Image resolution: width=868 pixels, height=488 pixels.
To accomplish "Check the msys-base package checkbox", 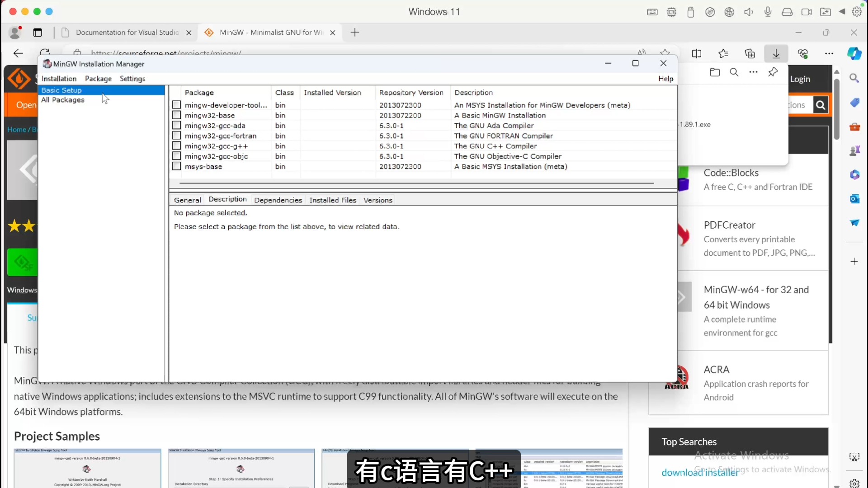I will click(x=176, y=166).
